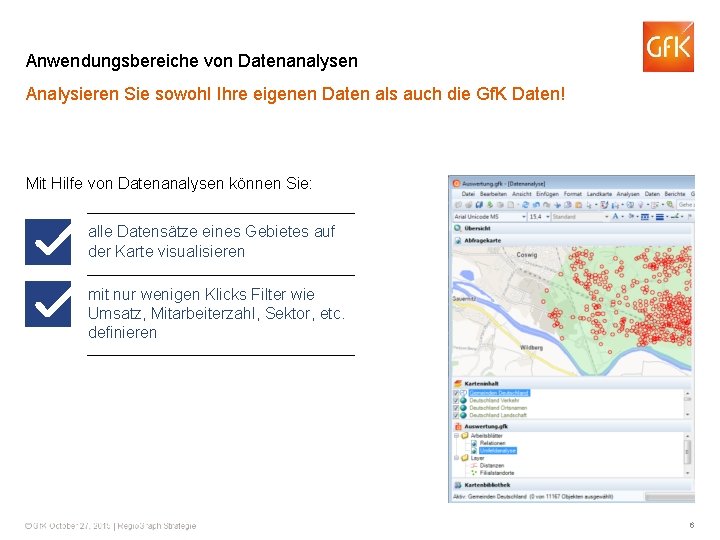Uncheck the Deutschland Landschaft layer checkbox
Viewport: 720px width, 540px height.
[x=456, y=415]
